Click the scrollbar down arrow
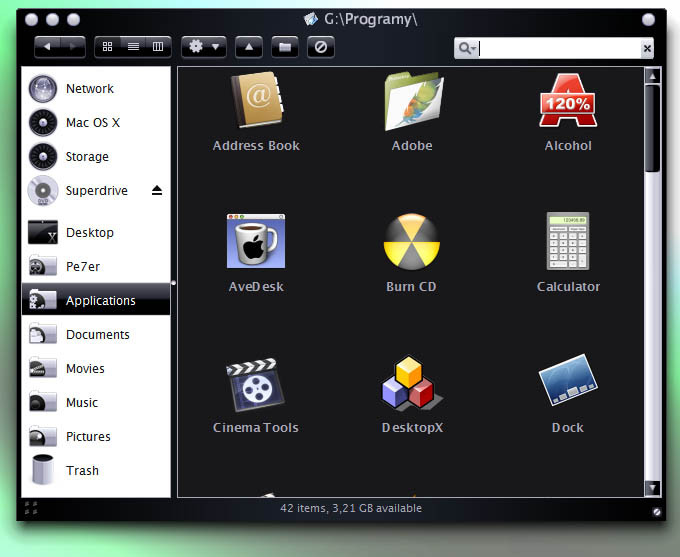The height and width of the screenshot is (557, 680). coord(653,488)
